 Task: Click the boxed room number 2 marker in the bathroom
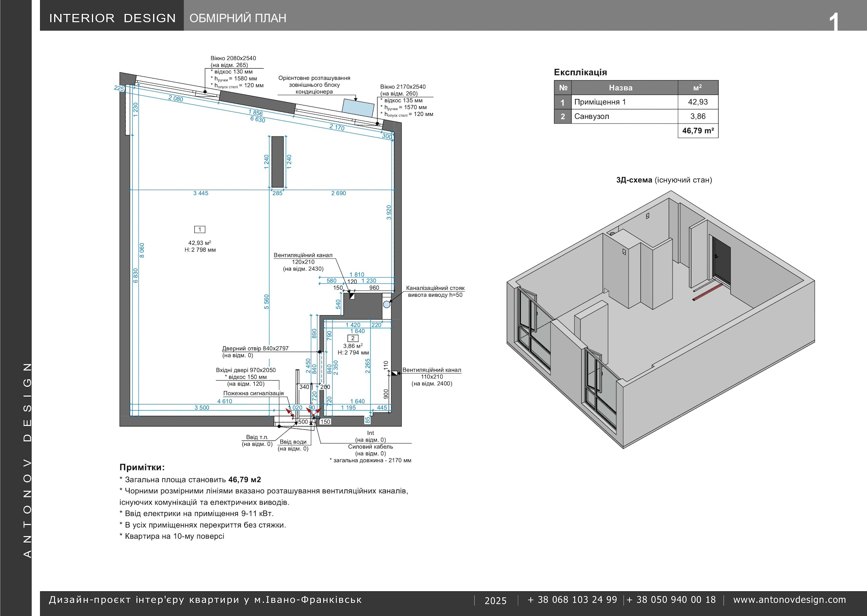(x=353, y=338)
